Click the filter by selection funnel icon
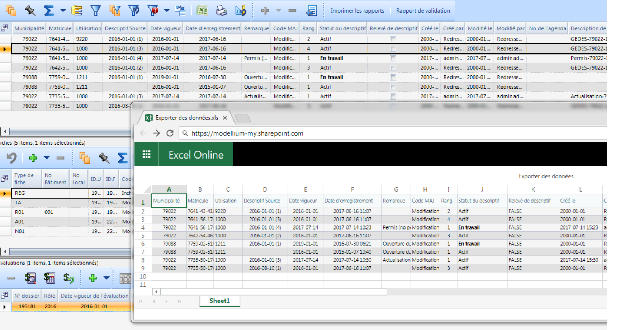Screen dimensions: 644x330 (x=115, y=10)
